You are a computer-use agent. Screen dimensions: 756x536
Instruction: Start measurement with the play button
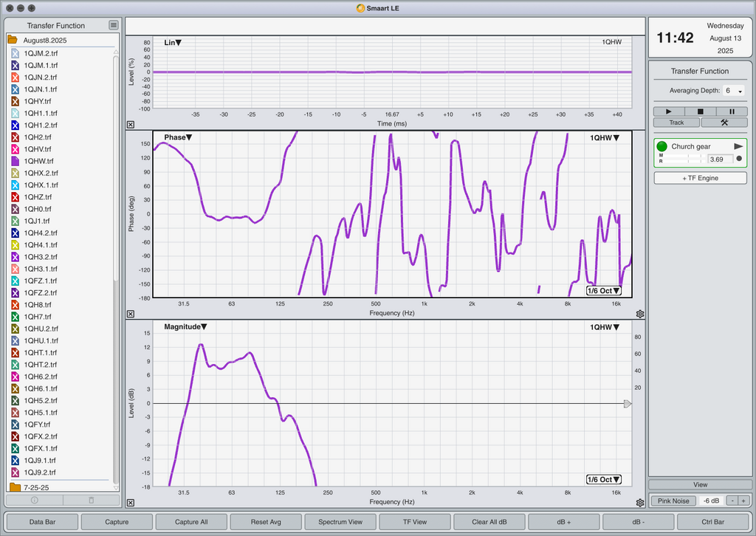[x=669, y=111]
